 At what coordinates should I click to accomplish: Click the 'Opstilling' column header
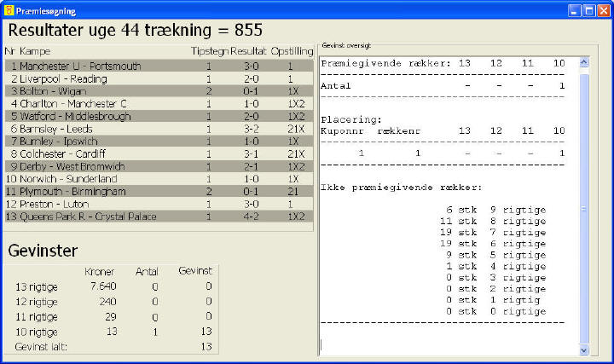pyautogui.click(x=293, y=51)
